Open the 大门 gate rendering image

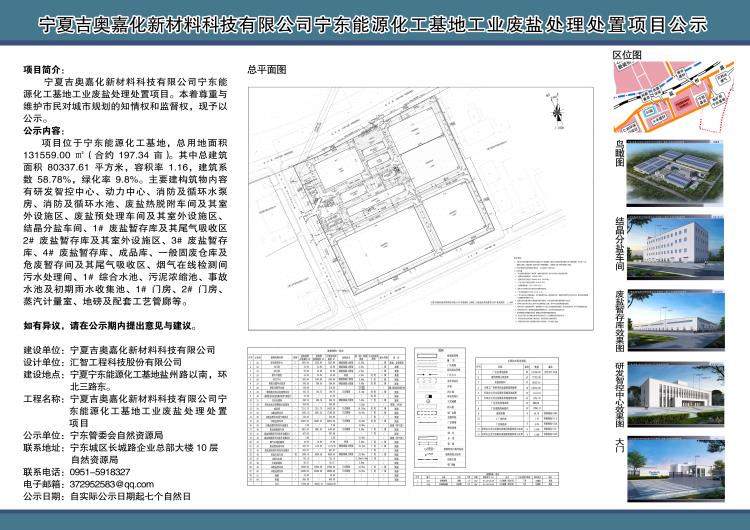tap(675, 469)
